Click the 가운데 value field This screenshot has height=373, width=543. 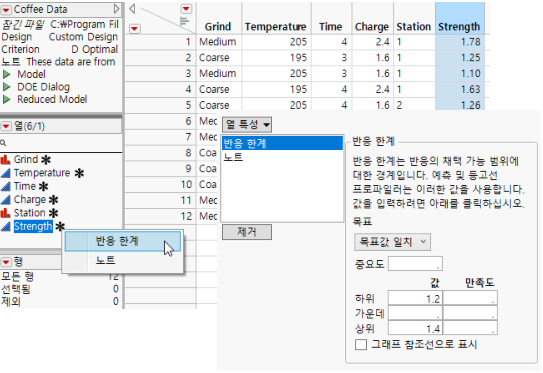click(415, 313)
